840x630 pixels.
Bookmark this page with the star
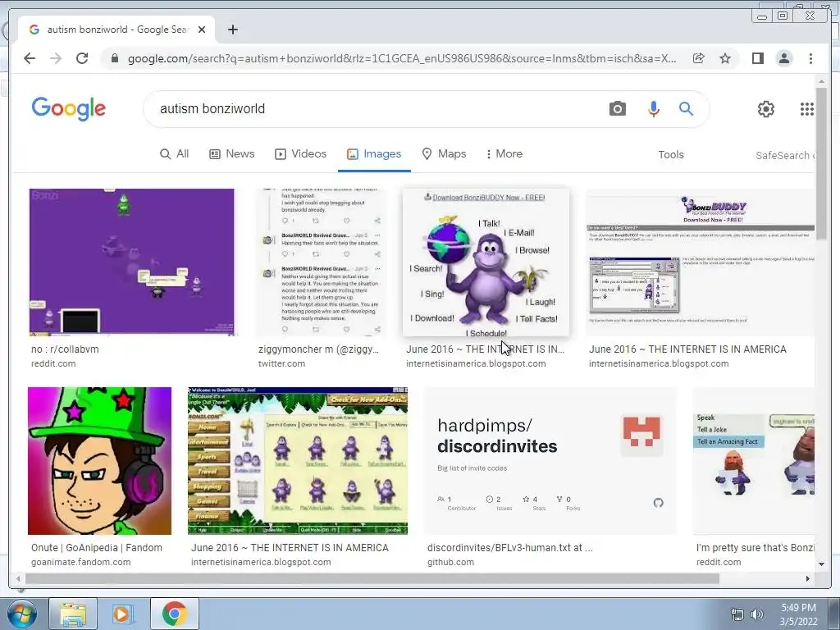[725, 58]
